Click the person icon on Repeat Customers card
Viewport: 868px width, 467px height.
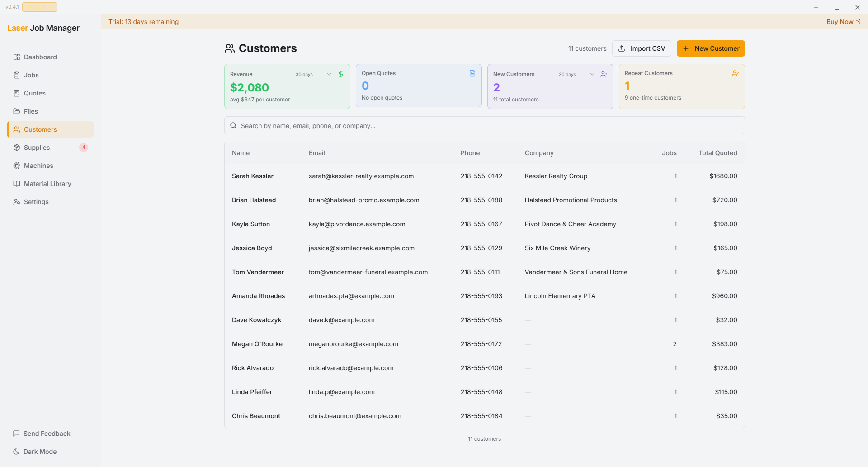[x=735, y=73]
